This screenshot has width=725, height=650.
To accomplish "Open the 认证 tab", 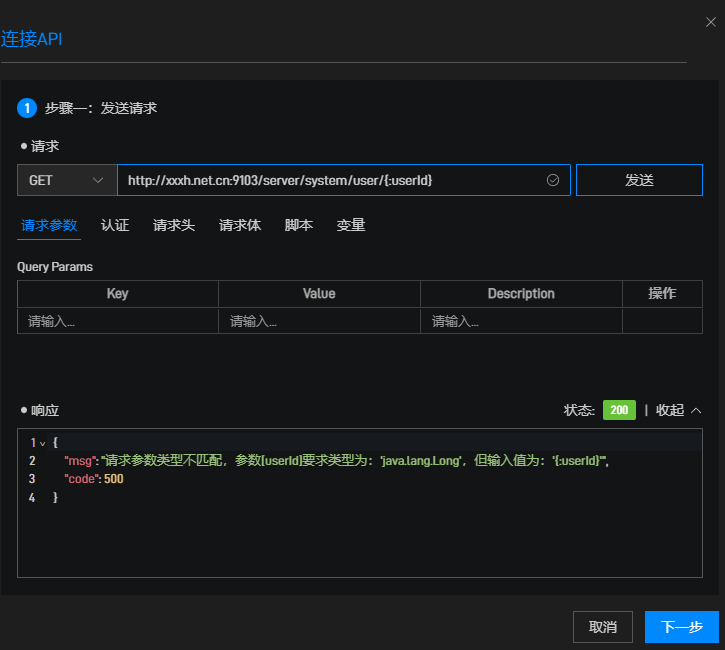I will coord(115,225).
